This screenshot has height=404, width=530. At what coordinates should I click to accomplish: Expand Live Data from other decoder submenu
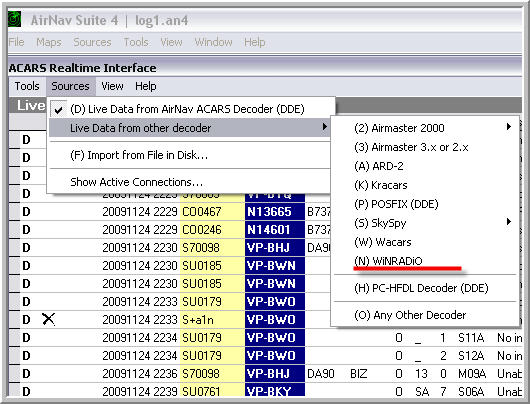pos(189,128)
